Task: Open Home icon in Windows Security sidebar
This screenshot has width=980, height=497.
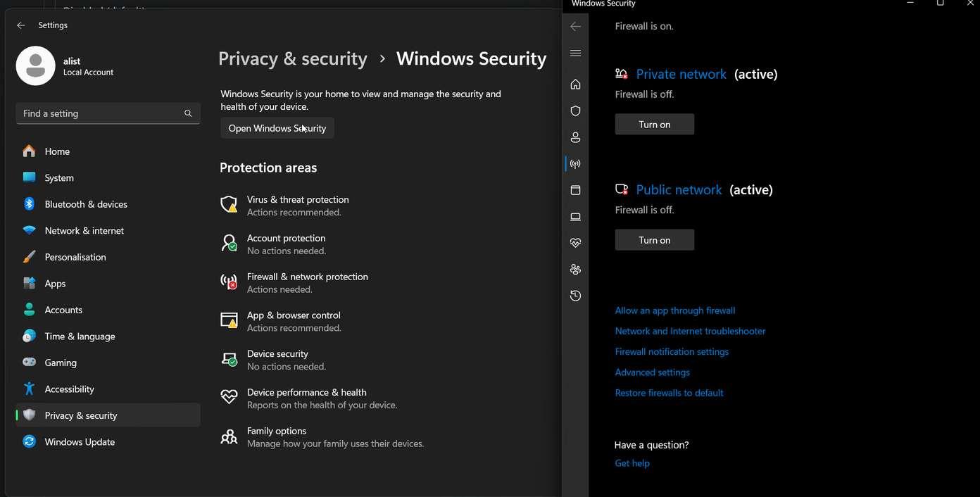Action: (x=575, y=84)
